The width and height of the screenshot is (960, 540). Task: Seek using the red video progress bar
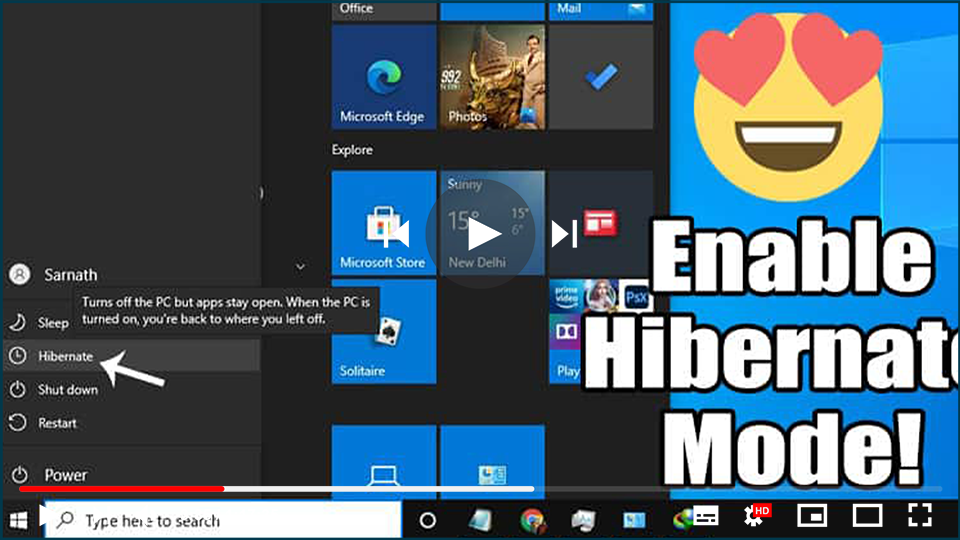[x=120, y=489]
